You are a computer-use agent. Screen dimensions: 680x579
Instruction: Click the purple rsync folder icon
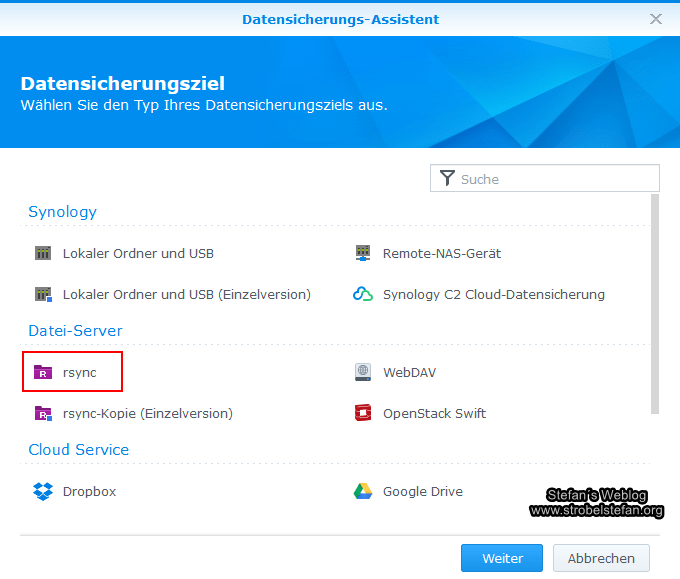coord(43,372)
